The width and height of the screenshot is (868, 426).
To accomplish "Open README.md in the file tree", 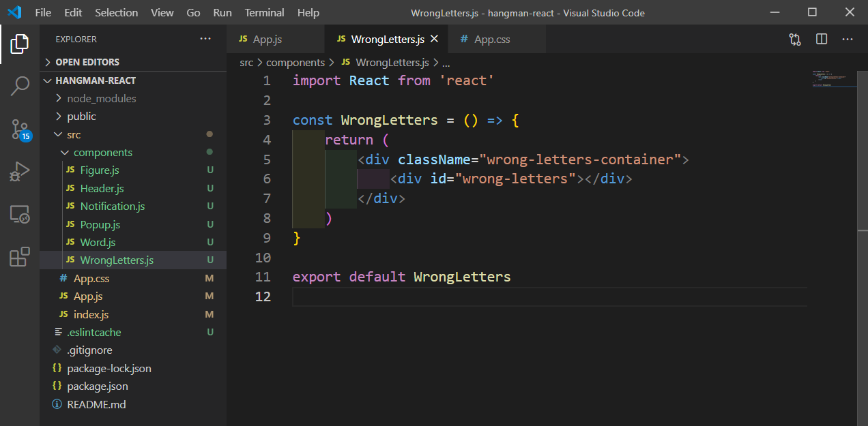I will 96,405.
